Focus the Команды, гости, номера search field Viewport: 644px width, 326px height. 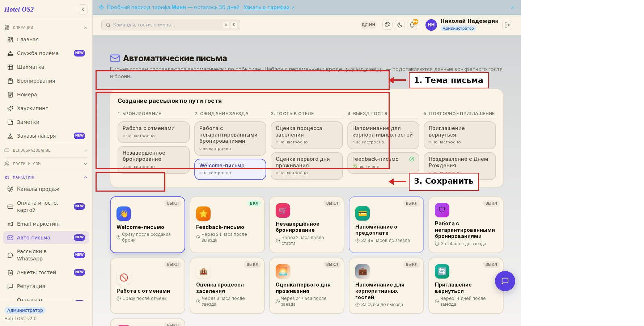click(171, 25)
